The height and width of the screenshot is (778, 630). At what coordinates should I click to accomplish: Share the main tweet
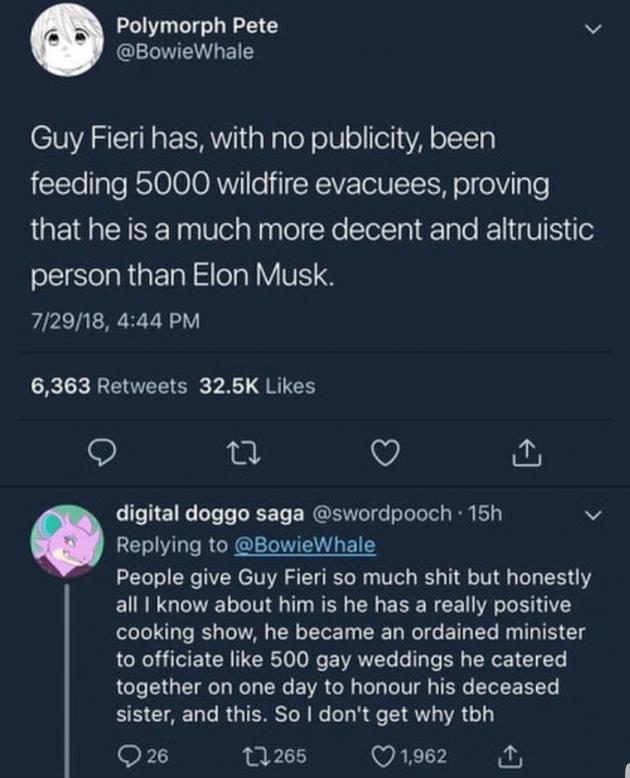tap(523, 455)
